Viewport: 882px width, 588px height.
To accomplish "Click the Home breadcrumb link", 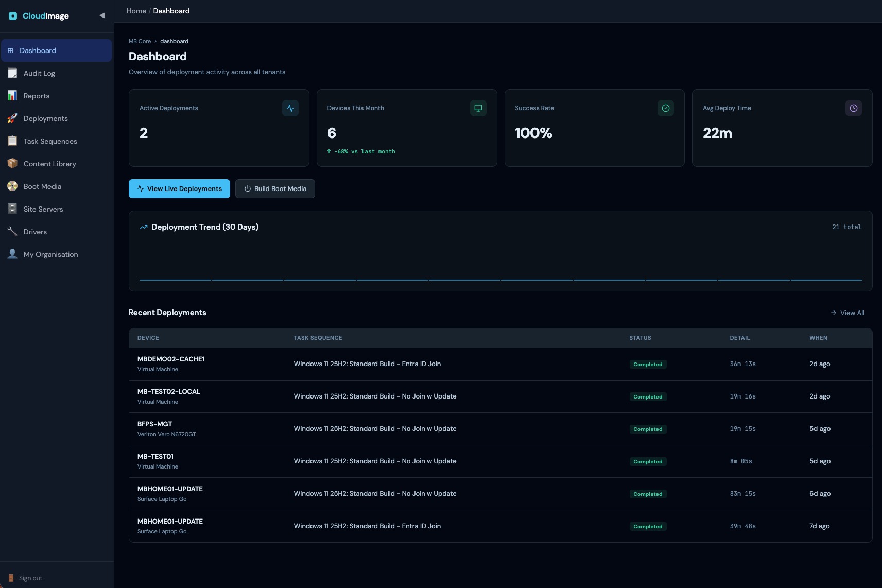I will click(x=136, y=11).
